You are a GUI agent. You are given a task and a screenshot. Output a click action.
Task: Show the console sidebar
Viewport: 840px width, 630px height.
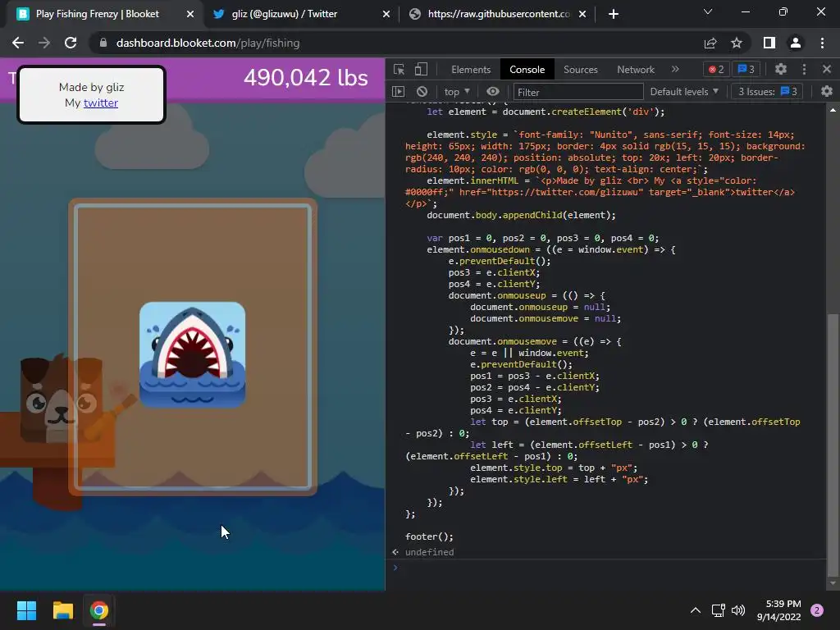(398, 92)
